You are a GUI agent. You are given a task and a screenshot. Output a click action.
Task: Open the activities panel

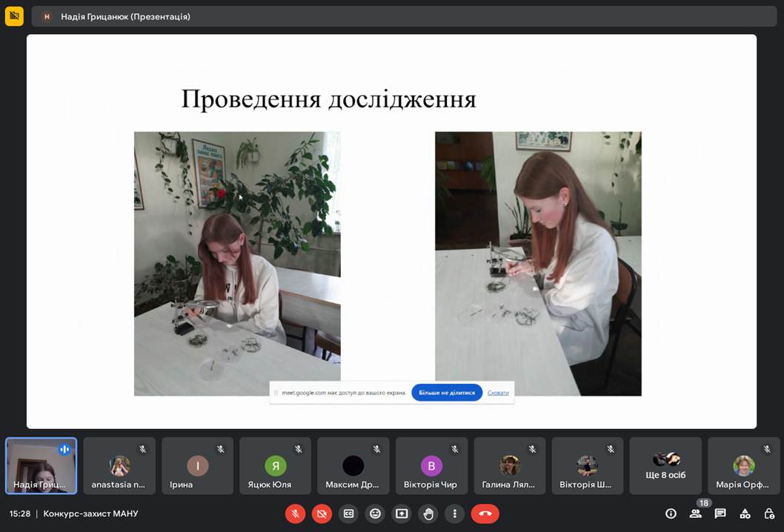click(x=745, y=513)
